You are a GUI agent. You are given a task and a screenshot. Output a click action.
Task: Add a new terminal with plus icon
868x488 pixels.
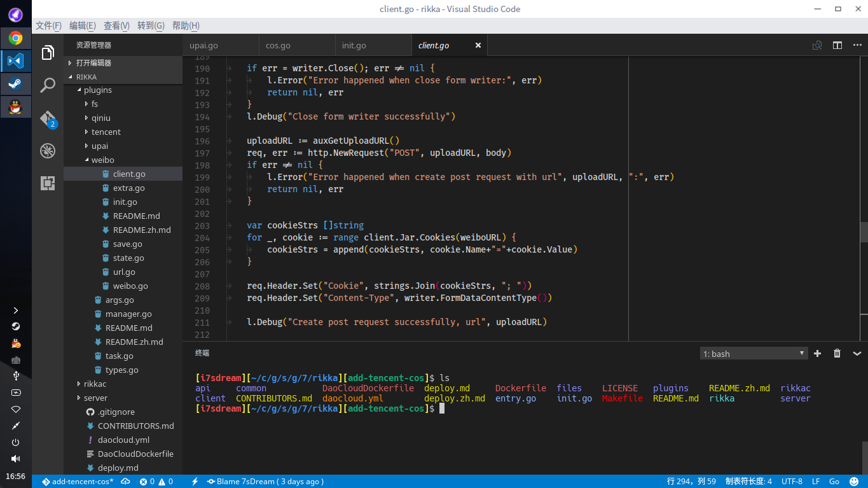click(818, 353)
